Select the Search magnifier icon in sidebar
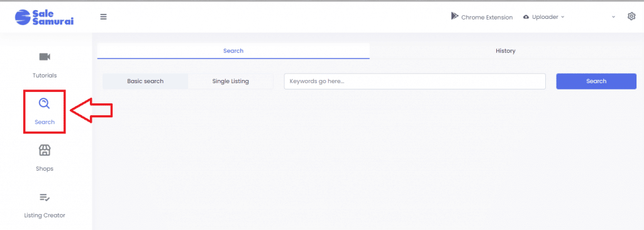This screenshot has height=230, width=644. pyautogui.click(x=45, y=103)
